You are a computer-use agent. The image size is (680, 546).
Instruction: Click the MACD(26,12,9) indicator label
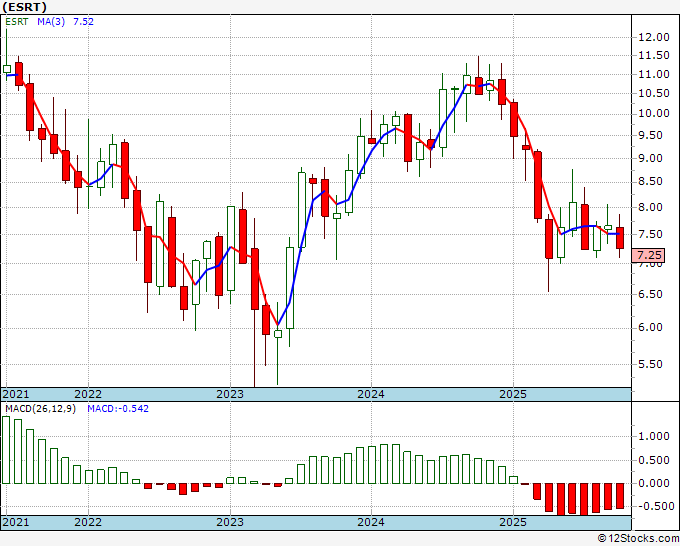click(x=40, y=409)
